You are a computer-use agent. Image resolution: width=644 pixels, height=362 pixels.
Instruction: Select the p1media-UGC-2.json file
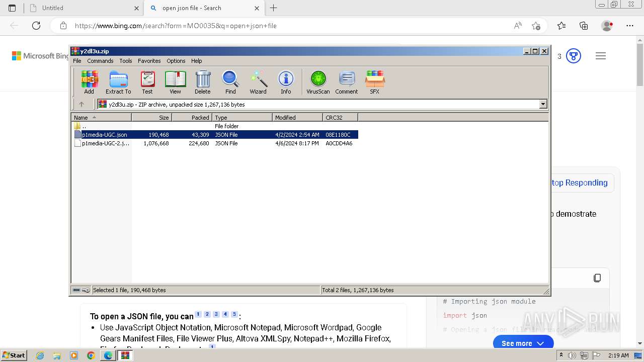215,143
